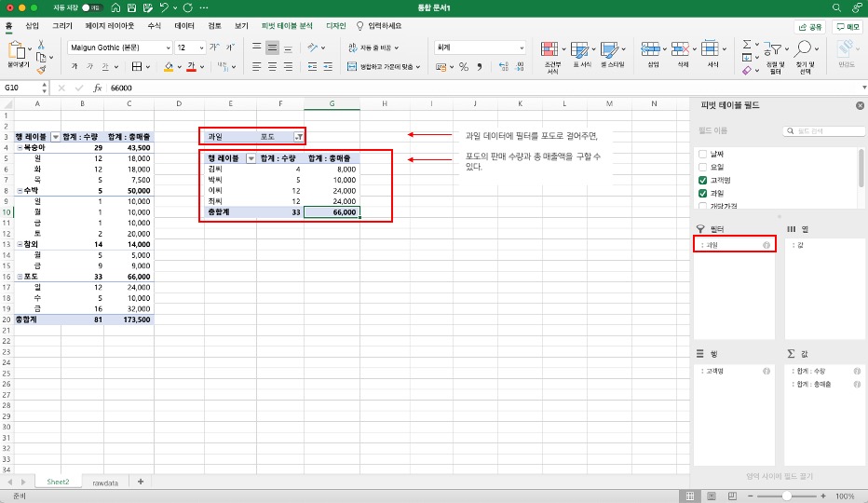
Task: Click the Undo arrow icon
Action: tap(165, 7)
